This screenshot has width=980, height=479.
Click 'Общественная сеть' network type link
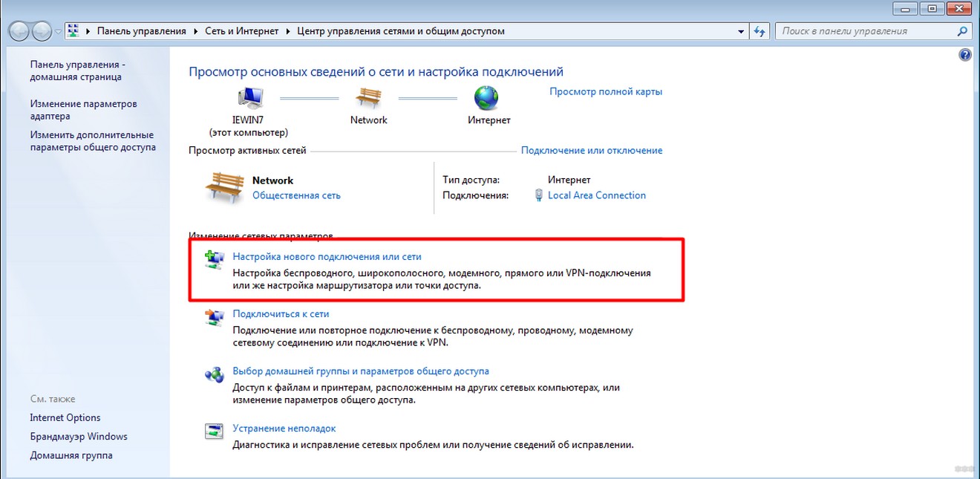point(296,195)
